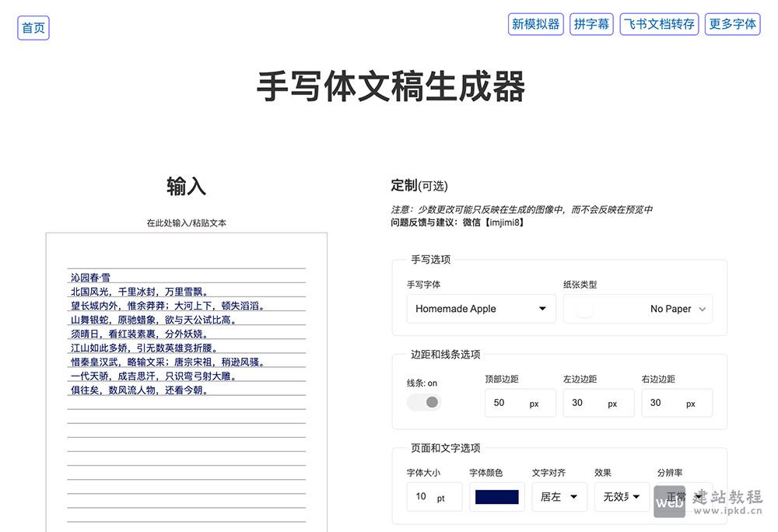Select the 字体大小 font size field showing 10

433,496
